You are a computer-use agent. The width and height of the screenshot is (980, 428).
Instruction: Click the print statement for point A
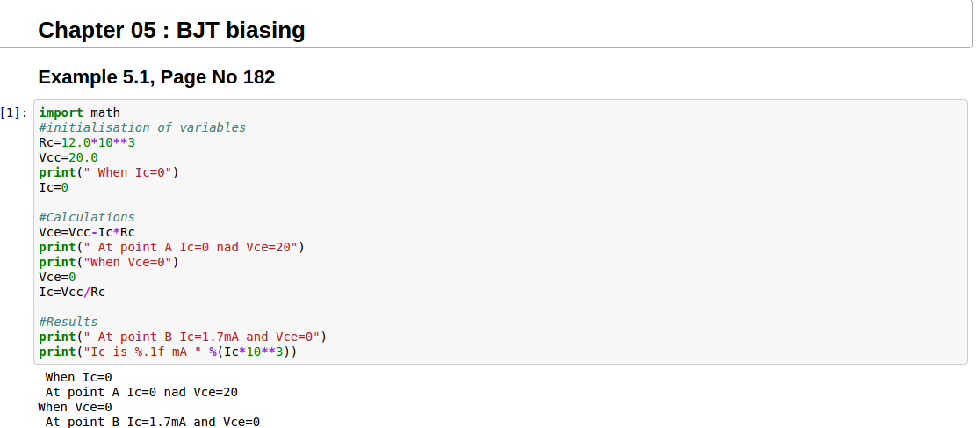(171, 247)
